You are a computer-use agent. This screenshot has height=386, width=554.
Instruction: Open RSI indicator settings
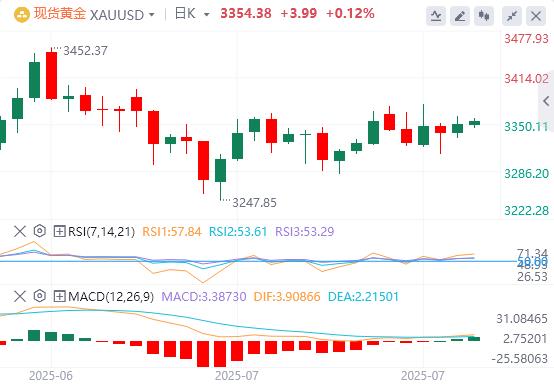(x=40, y=231)
